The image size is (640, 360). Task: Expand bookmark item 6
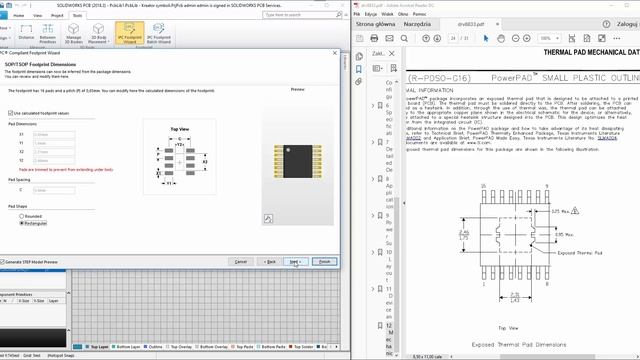click(x=373, y=106)
